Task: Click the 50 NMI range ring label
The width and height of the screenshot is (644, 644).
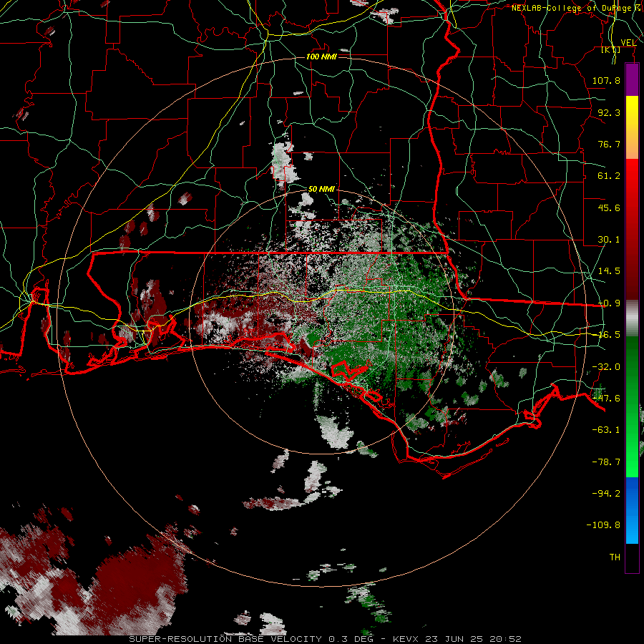Action: [x=321, y=189]
